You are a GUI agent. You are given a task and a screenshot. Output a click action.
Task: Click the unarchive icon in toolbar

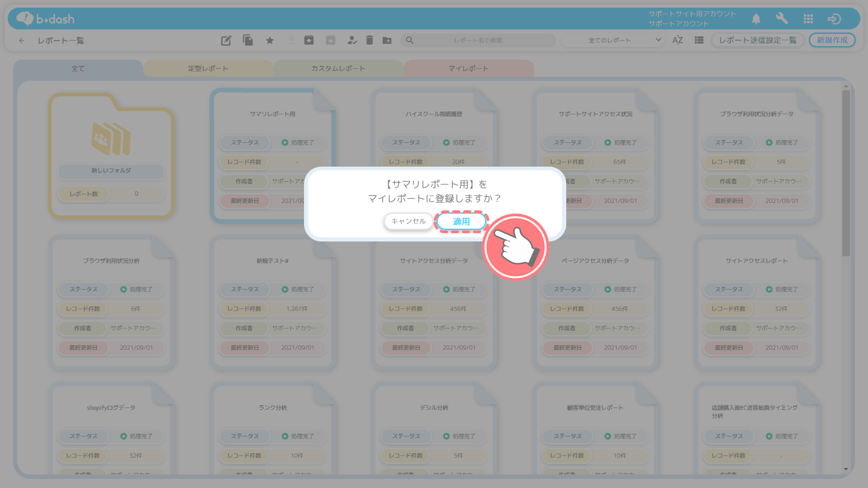(331, 40)
